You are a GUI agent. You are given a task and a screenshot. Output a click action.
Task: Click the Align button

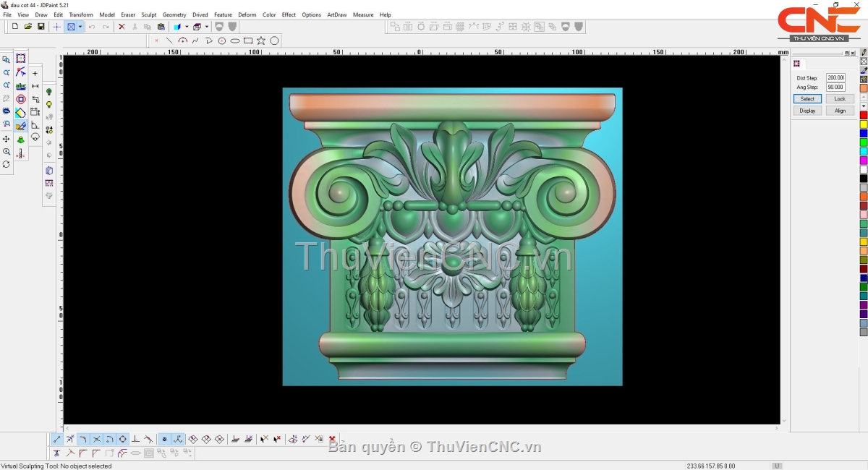[x=840, y=111]
